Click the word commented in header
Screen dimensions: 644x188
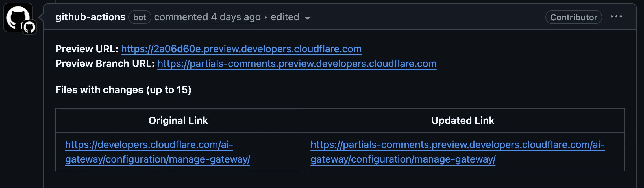(181, 17)
